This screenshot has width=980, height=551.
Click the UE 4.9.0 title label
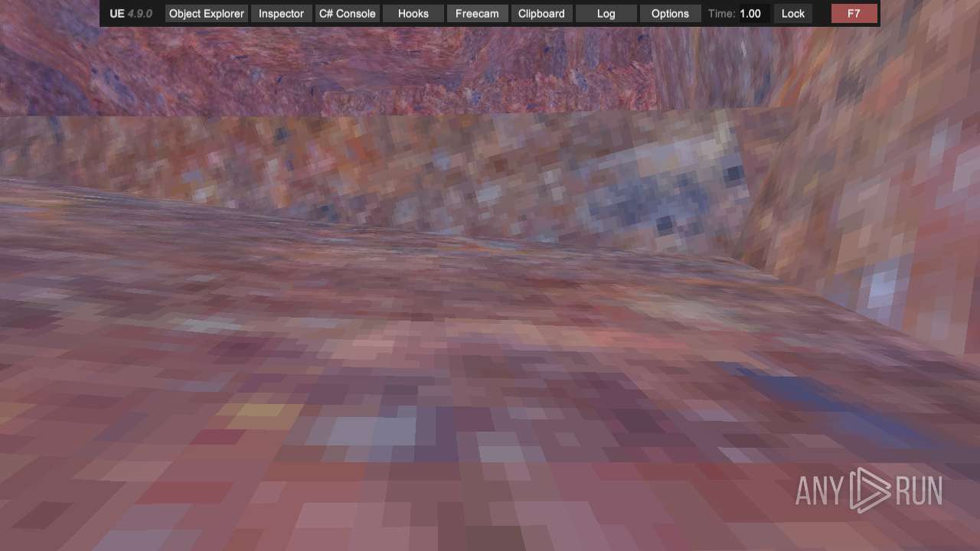pos(131,14)
